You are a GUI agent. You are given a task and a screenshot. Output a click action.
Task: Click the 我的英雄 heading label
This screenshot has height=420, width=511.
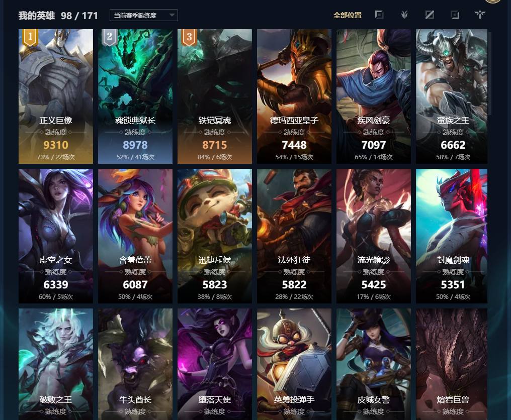point(37,15)
